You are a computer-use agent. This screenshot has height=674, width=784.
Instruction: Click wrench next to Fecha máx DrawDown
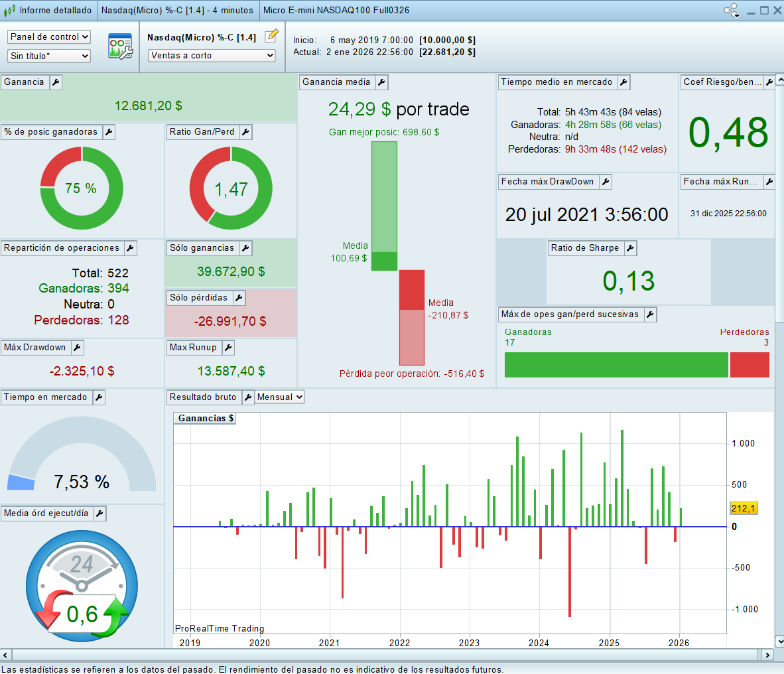pos(605,182)
